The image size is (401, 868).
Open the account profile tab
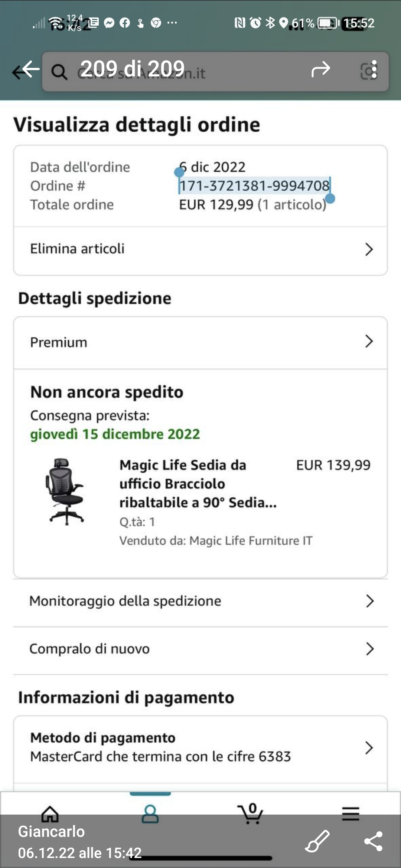coord(150,814)
